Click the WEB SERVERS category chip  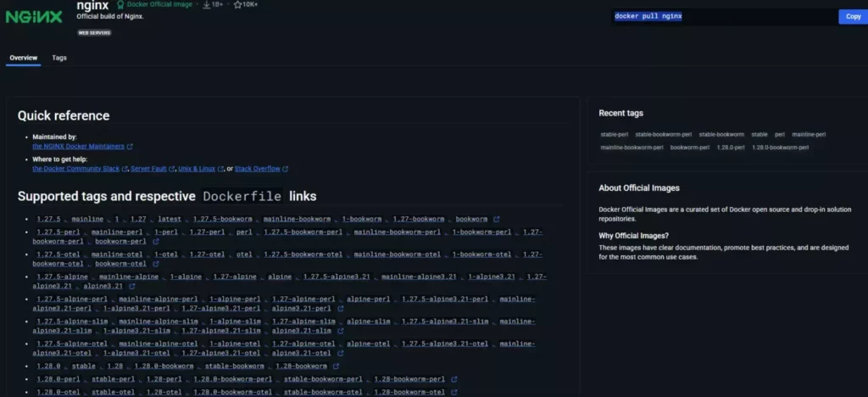pos(94,33)
